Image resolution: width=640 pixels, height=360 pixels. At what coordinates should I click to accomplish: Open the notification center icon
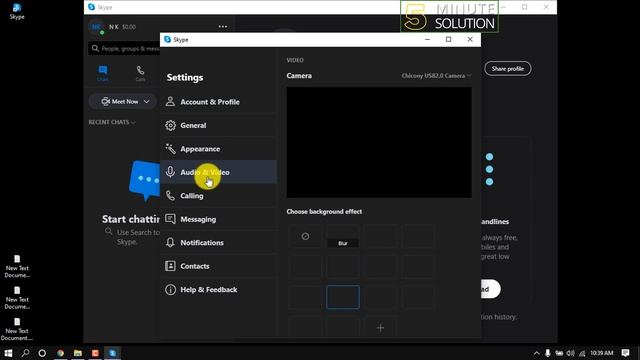(x=625, y=353)
